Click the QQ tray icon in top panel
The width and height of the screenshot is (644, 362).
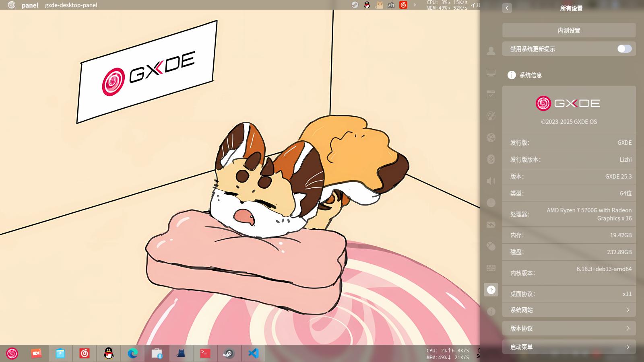pyautogui.click(x=367, y=5)
